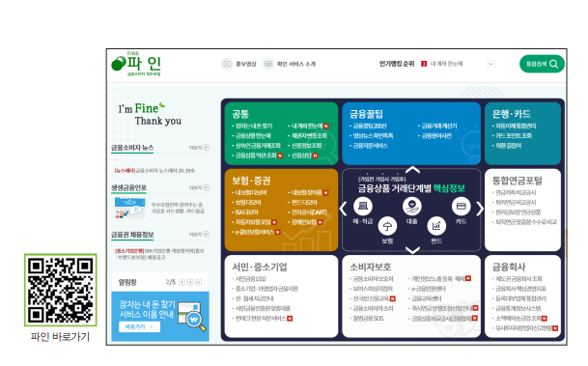Click the QR code for 파인 바로가기

(61, 290)
